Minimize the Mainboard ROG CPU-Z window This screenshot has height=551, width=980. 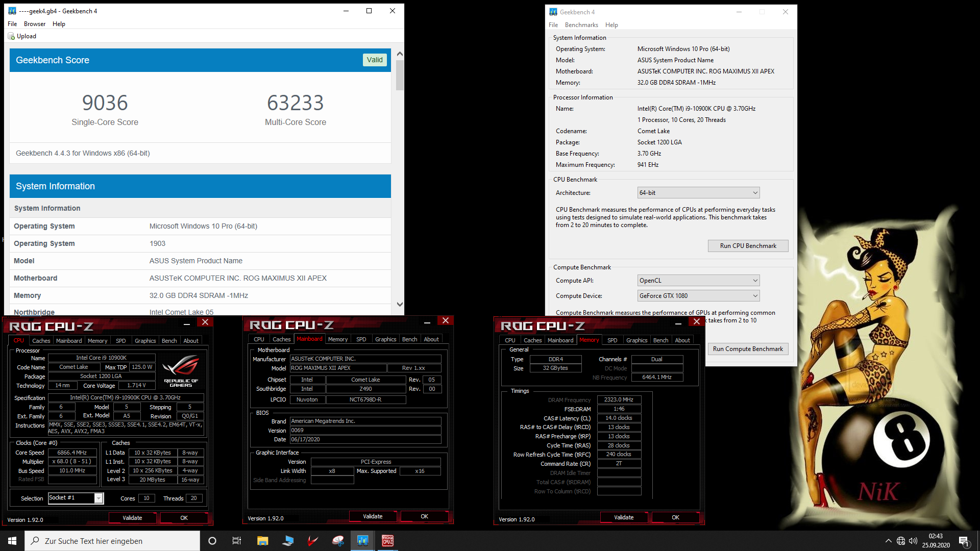click(x=427, y=322)
